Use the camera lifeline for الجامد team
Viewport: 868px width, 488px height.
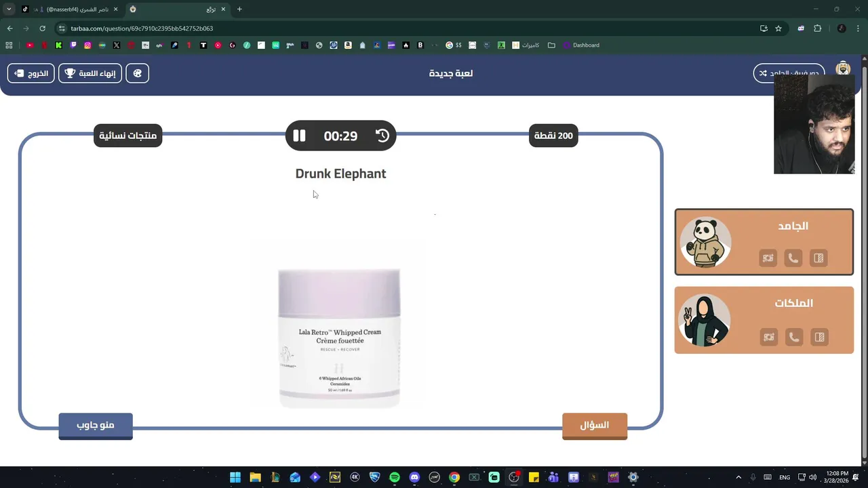pos(768,258)
